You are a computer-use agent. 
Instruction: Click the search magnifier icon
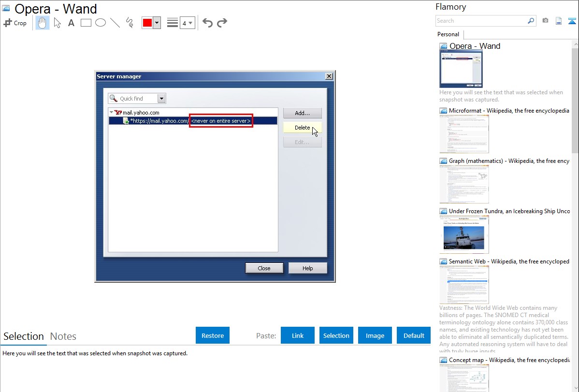click(x=531, y=21)
